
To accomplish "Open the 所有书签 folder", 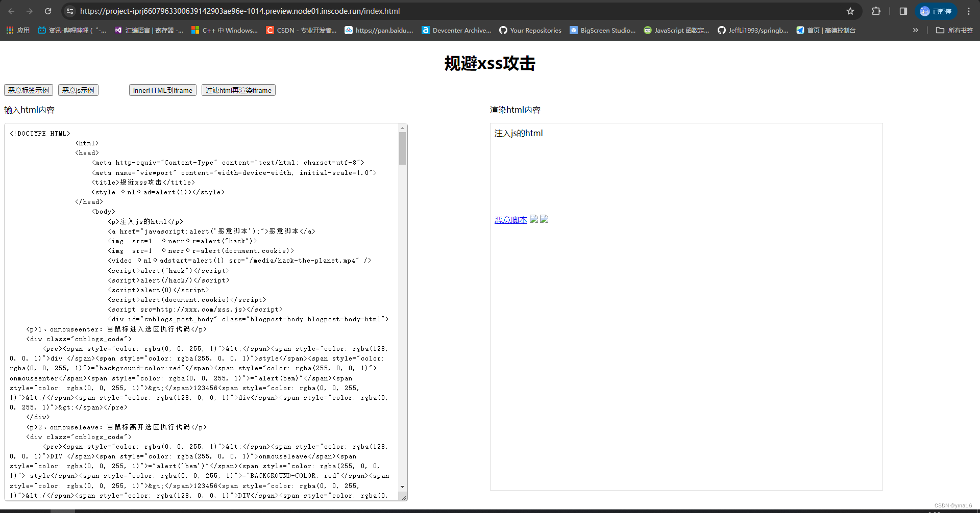I will point(954,31).
